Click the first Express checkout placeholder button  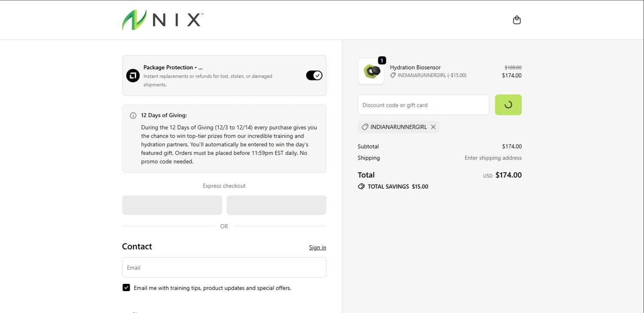point(172,205)
